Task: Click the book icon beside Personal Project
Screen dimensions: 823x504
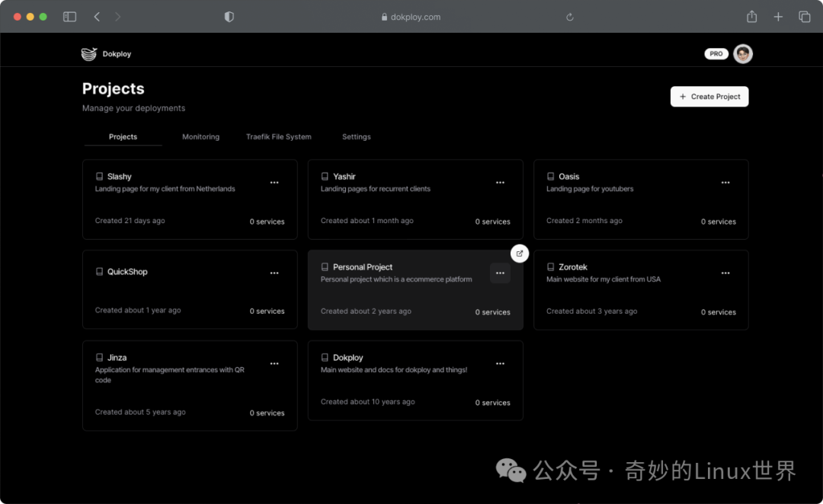Action: point(325,266)
